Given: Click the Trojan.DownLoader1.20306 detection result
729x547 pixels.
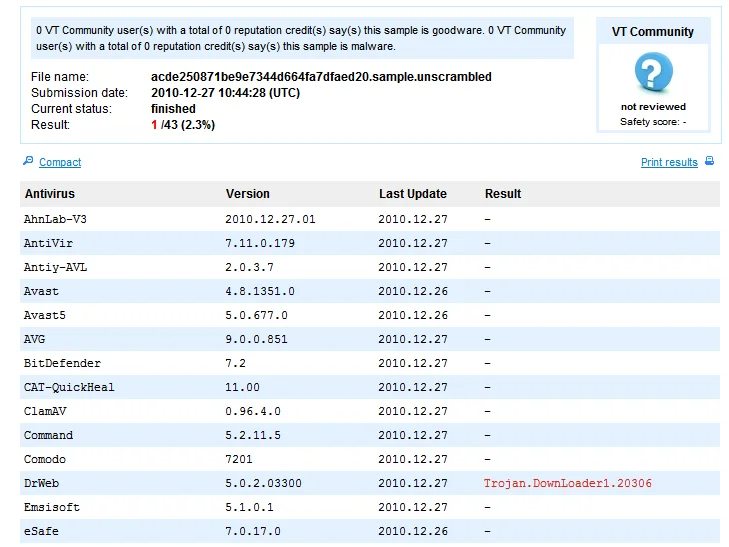Looking at the screenshot, I should point(567,483).
